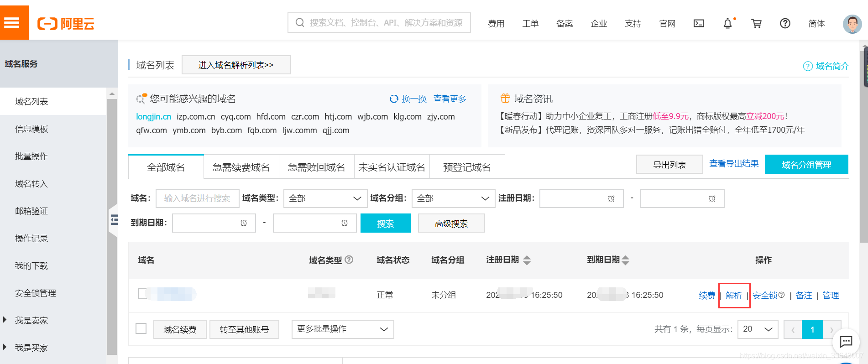Image resolution: width=868 pixels, height=364 pixels.
Task: Sort the table by 注册日期
Action: point(527,260)
